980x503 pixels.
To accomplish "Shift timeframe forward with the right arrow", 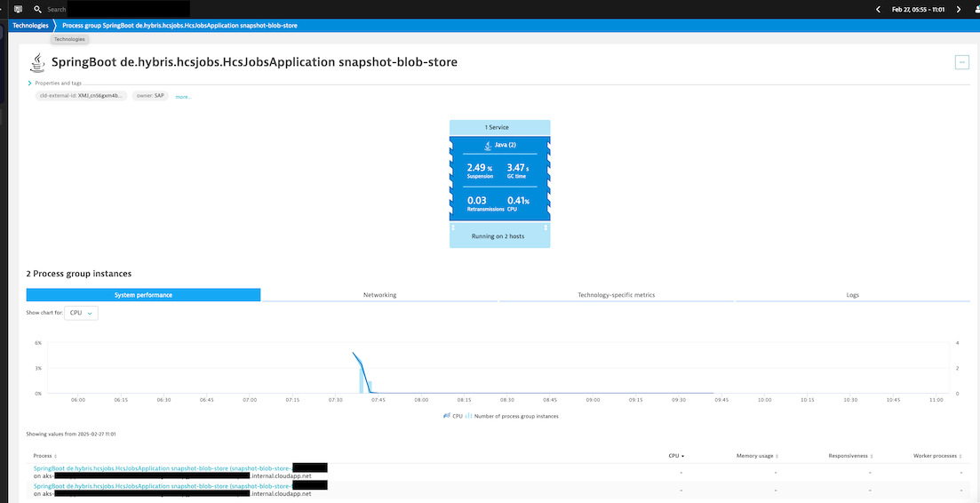I will pos(959,10).
